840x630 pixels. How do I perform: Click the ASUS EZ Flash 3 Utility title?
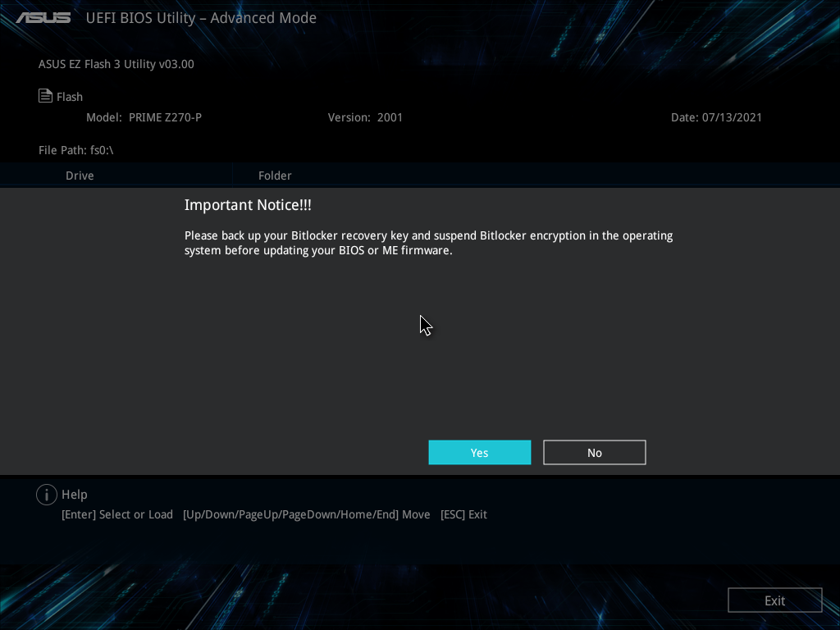[116, 64]
